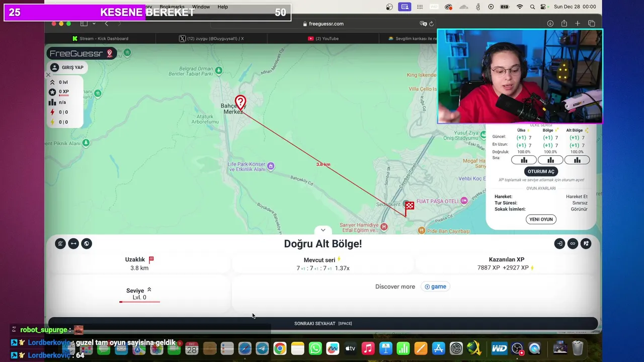The image size is (644, 362).
Task: Click the leftmost round icon in results panel
Action: click(x=60, y=244)
